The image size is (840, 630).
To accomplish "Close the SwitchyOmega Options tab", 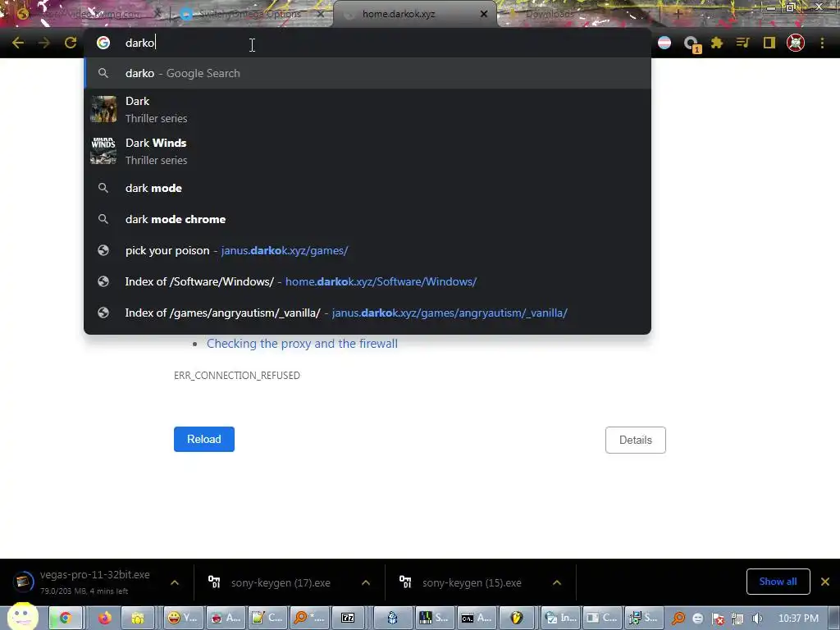I will tap(321, 15).
